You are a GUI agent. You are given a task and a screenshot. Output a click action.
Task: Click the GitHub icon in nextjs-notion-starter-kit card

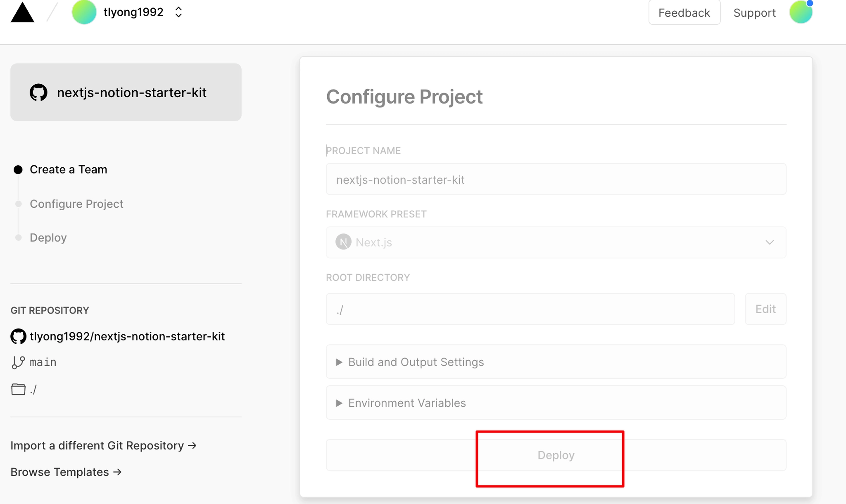point(38,93)
